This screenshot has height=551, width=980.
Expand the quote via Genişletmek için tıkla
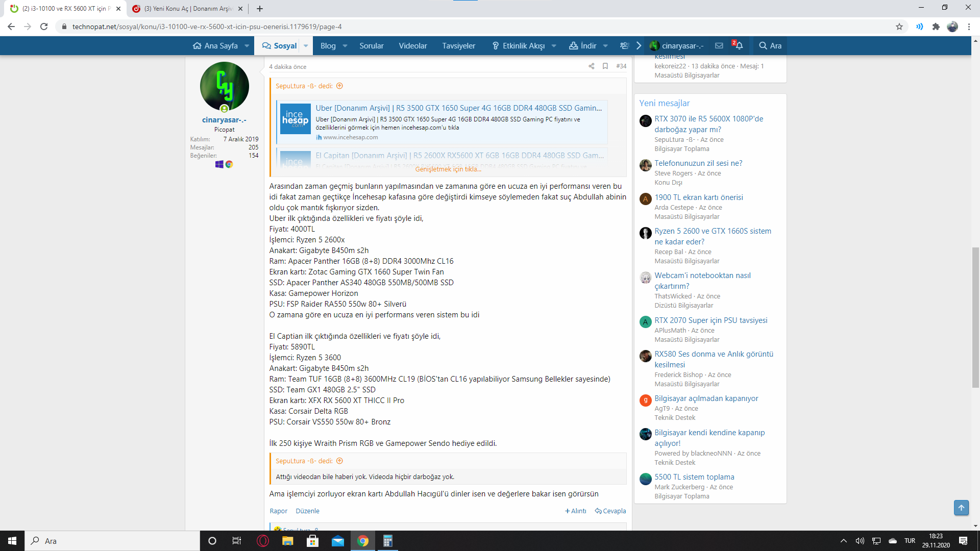(448, 169)
